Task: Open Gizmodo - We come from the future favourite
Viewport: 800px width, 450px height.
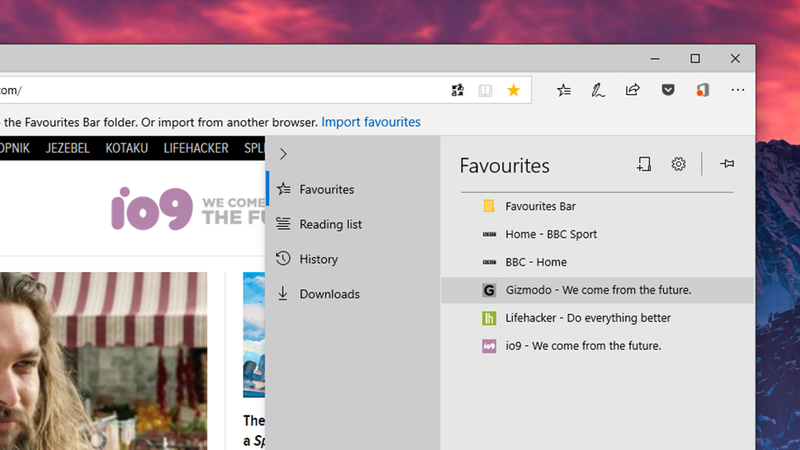Action: pos(597,290)
